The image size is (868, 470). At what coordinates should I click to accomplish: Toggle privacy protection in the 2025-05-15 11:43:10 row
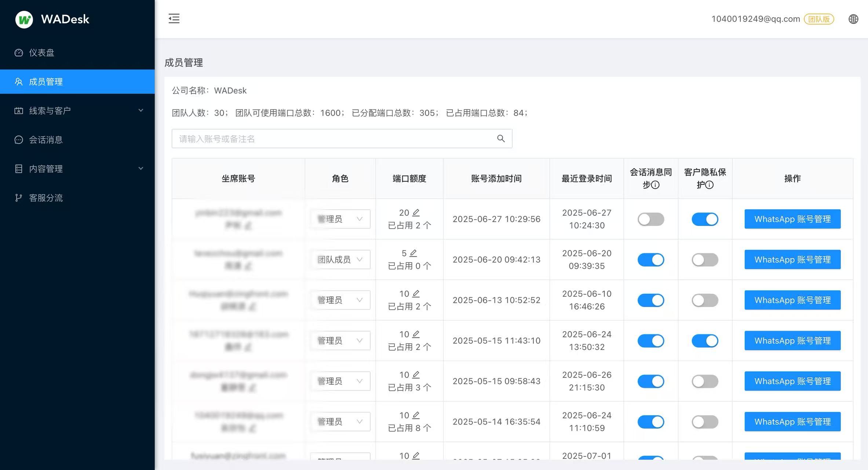pyautogui.click(x=705, y=341)
